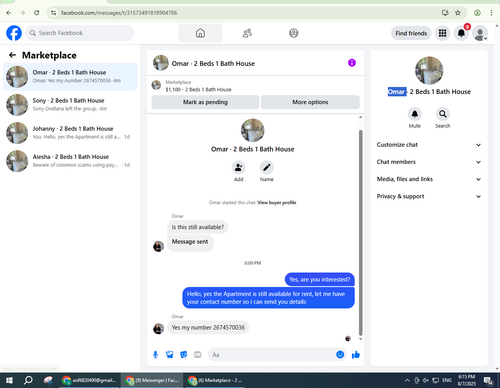The image size is (500, 388).
Task: Click the attach photo icon
Action: [x=170, y=355]
